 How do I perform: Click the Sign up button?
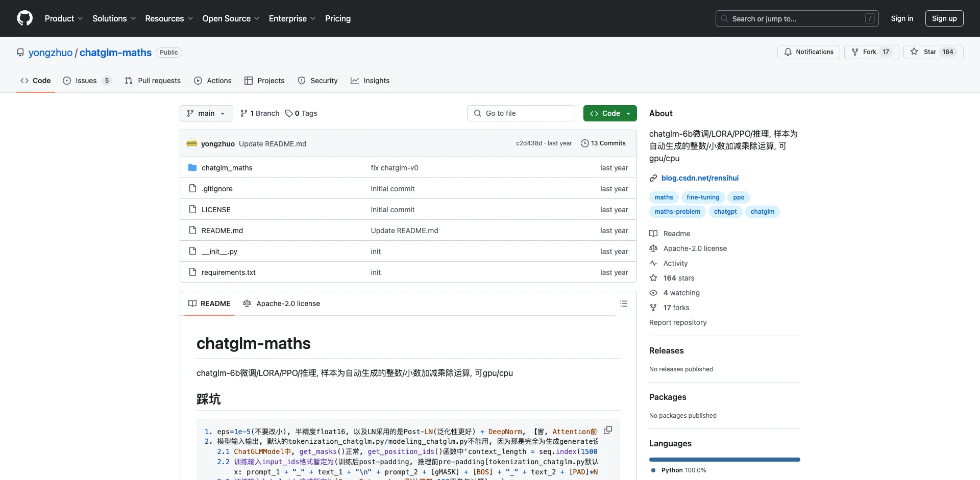(944, 18)
